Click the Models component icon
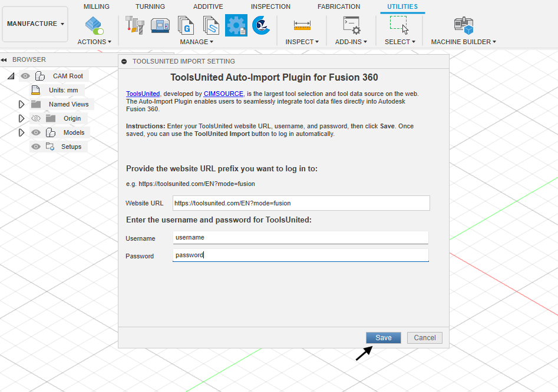Screen dimensions: 558x392 pos(51,132)
